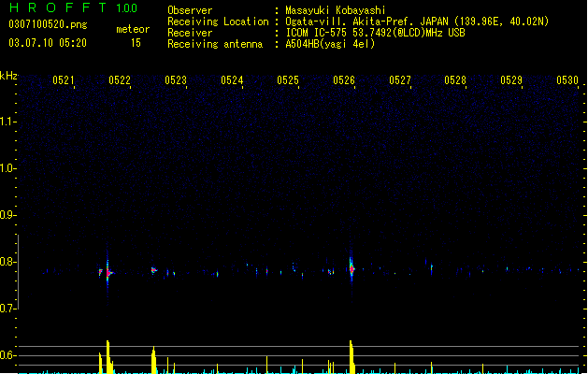The width and height of the screenshot is (588, 374).
Task: Click the 0522 time axis marker
Action: 120,79
